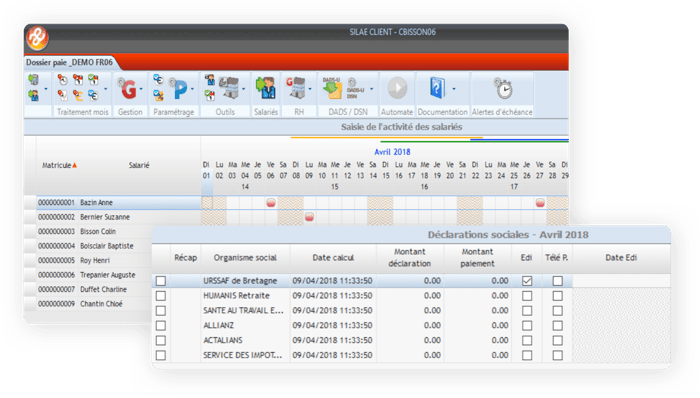Image resolution: width=700 pixels, height=398 pixels.
Task: Open the Salariés employee icon
Action: [x=266, y=87]
